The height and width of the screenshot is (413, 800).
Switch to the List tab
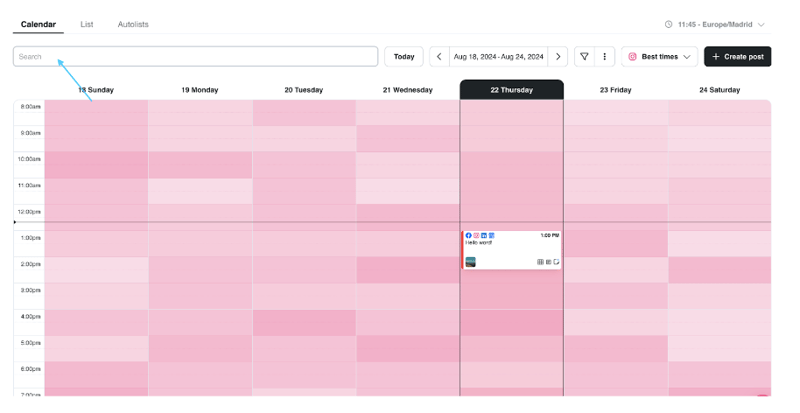tap(87, 24)
